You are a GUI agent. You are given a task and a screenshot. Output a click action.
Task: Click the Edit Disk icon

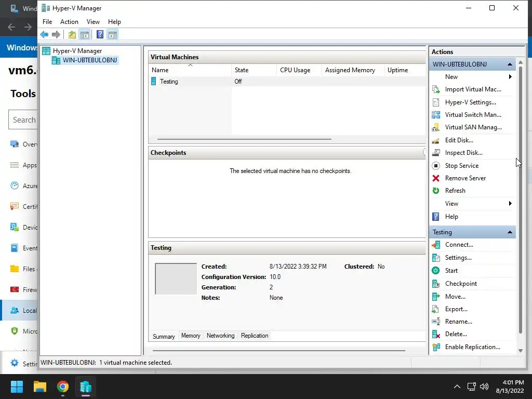point(436,140)
